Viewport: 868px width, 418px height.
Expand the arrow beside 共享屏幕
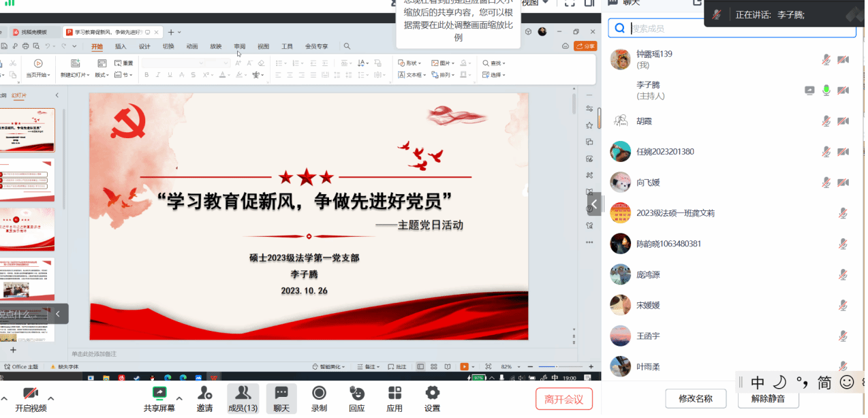pos(179,398)
